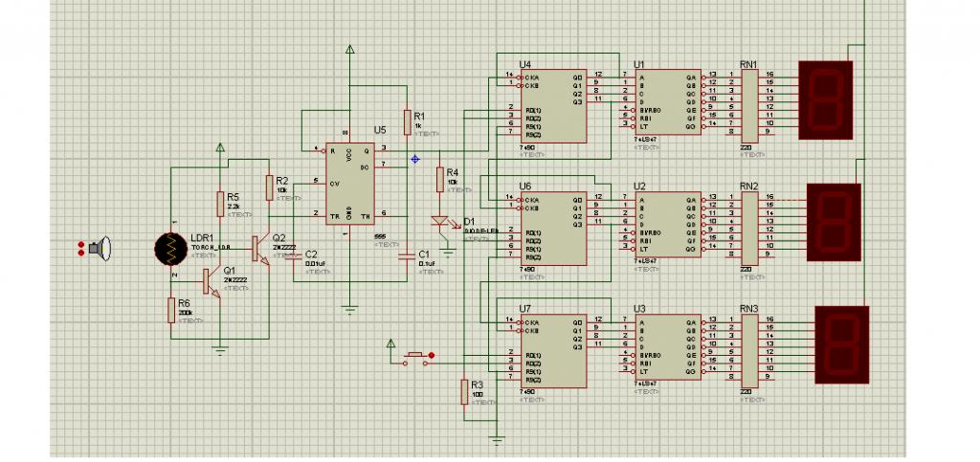Toggle the reset push button switch
The height and width of the screenshot is (462, 980).
click(417, 359)
